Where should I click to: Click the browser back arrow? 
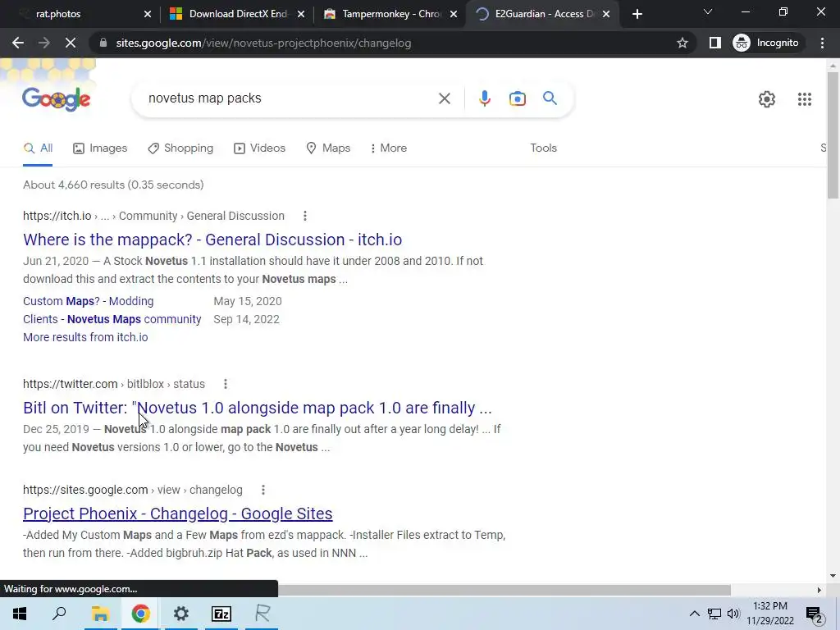point(18,43)
